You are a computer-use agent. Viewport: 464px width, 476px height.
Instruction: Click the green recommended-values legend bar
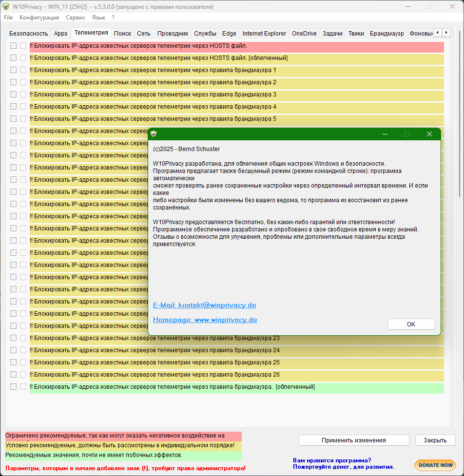pos(123,456)
